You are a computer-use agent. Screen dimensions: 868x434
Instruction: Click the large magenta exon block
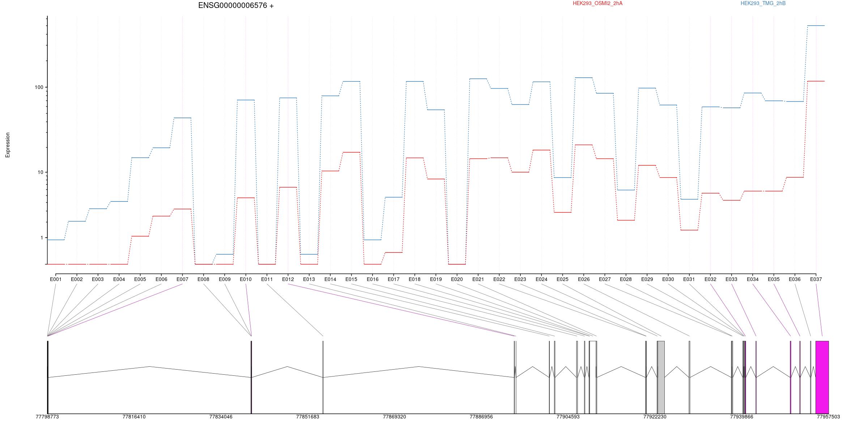822,377
